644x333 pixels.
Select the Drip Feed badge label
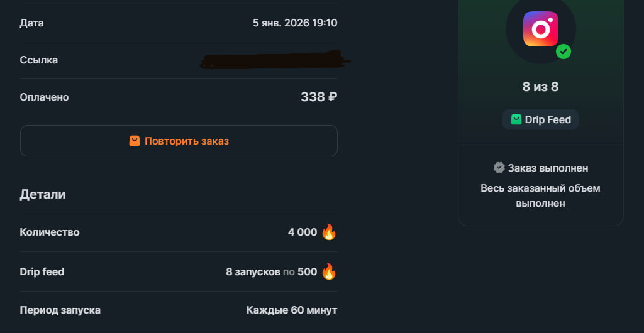click(x=548, y=119)
